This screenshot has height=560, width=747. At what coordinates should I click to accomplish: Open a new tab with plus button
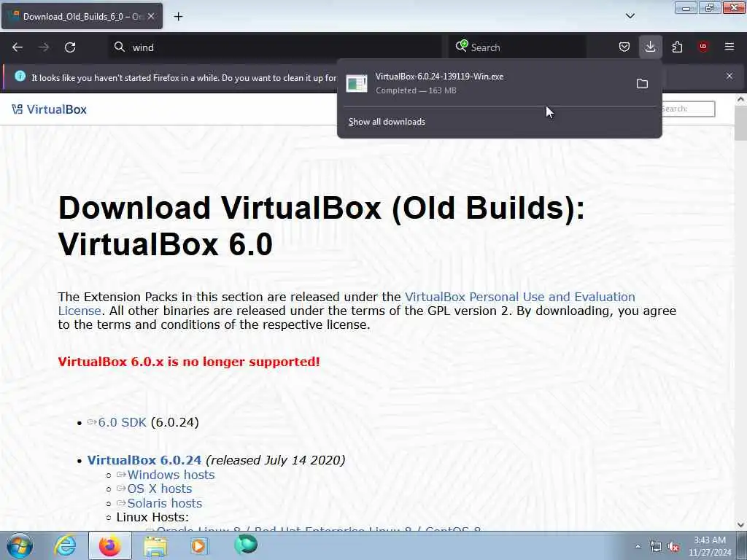(178, 16)
